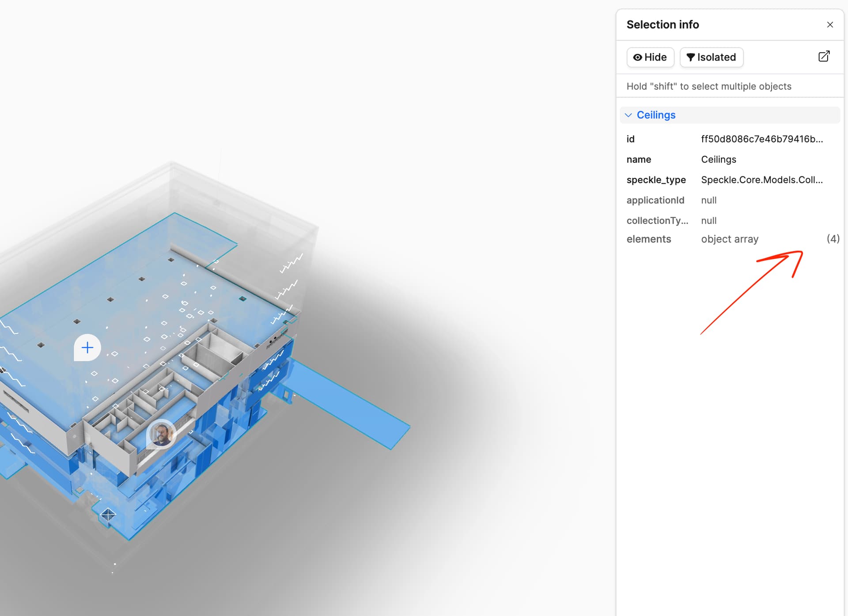The image size is (848, 616).
Task: Click the name value Ceilings
Action: tap(719, 159)
